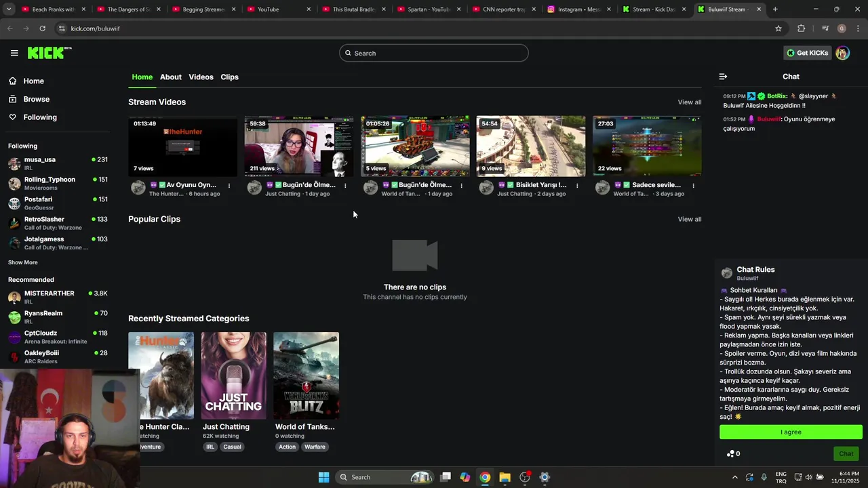Click the Casual category tag
Viewport: 868px width, 488px height.
[232, 447]
